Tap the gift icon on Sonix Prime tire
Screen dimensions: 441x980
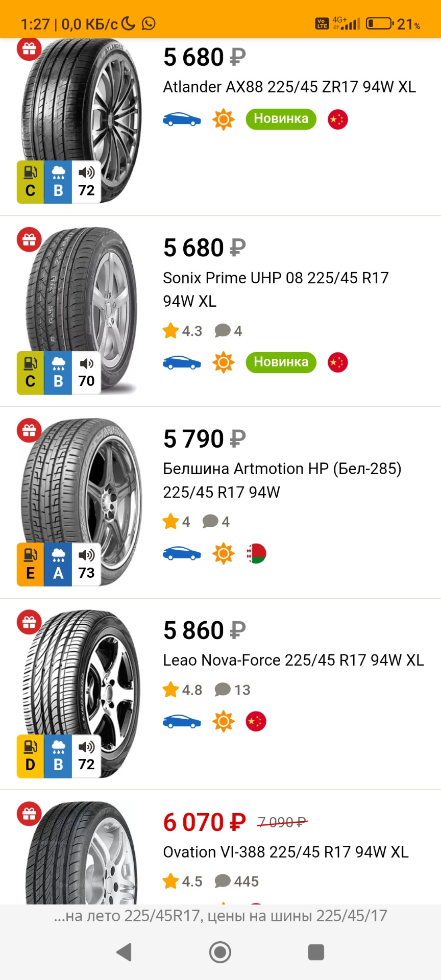click(x=29, y=239)
